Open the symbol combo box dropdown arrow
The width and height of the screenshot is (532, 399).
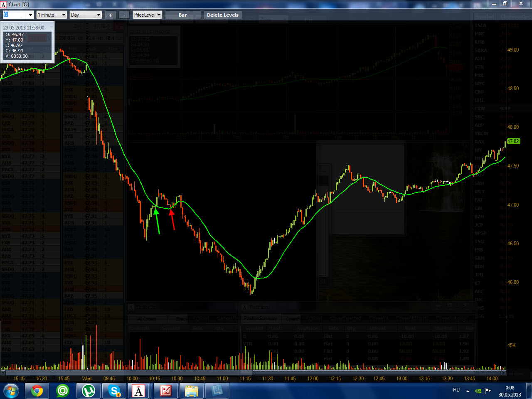pyautogui.click(x=30, y=15)
